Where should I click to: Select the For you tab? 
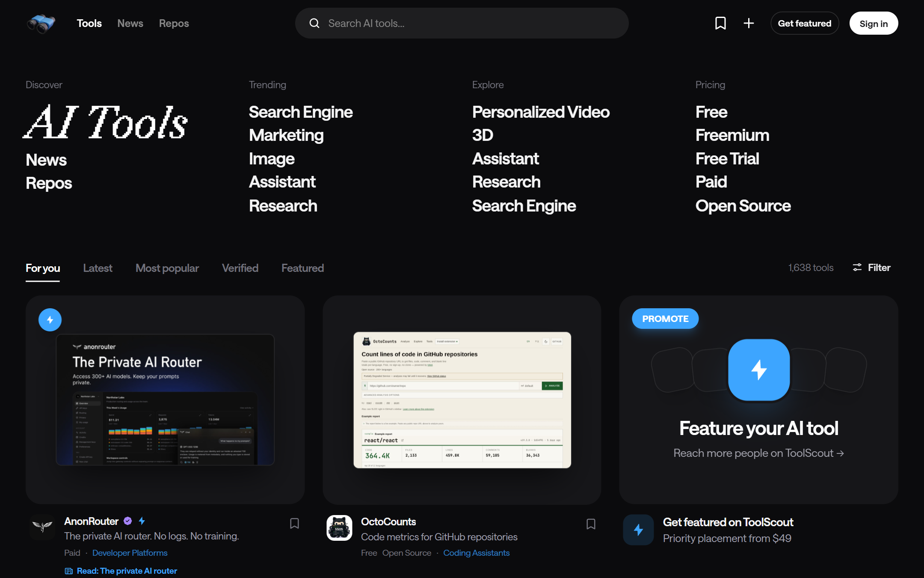coord(43,268)
